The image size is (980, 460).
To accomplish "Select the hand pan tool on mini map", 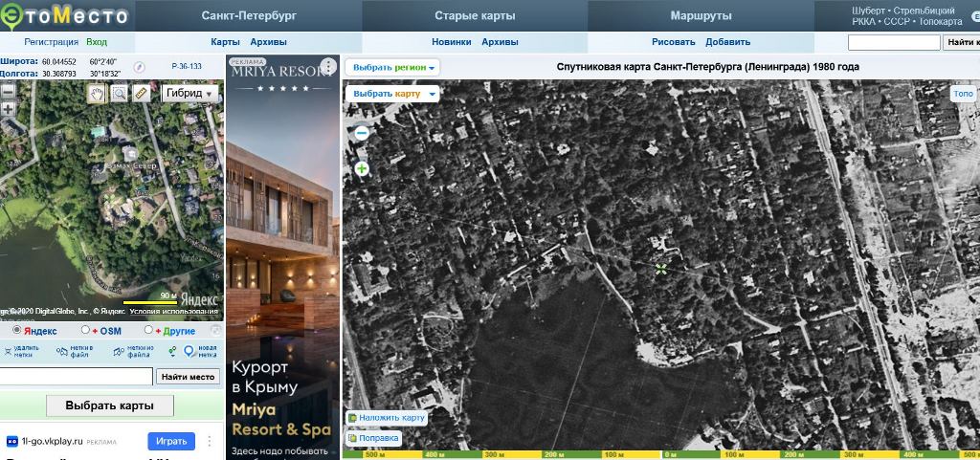I will point(97,93).
